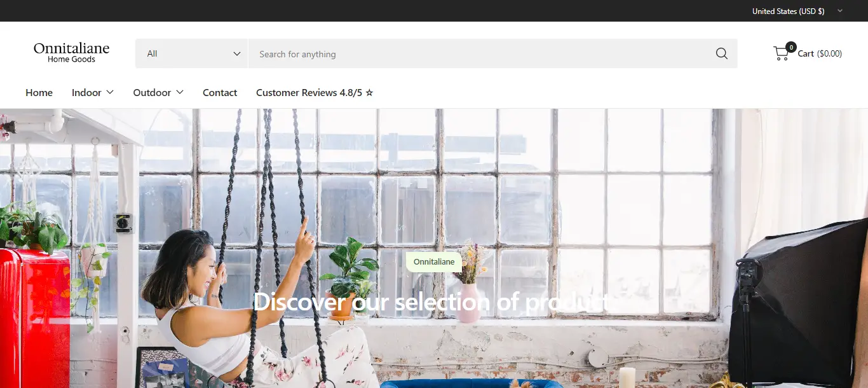Open the Outdoor menu item
This screenshot has height=388, width=868.
(x=152, y=92)
